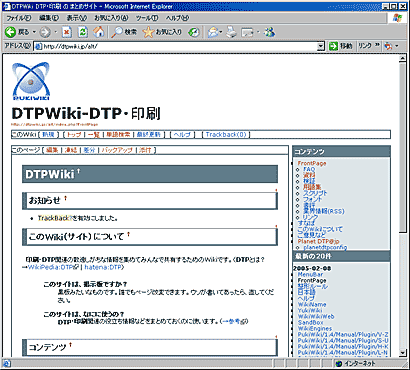Click the Trackback(0) link

(226, 134)
